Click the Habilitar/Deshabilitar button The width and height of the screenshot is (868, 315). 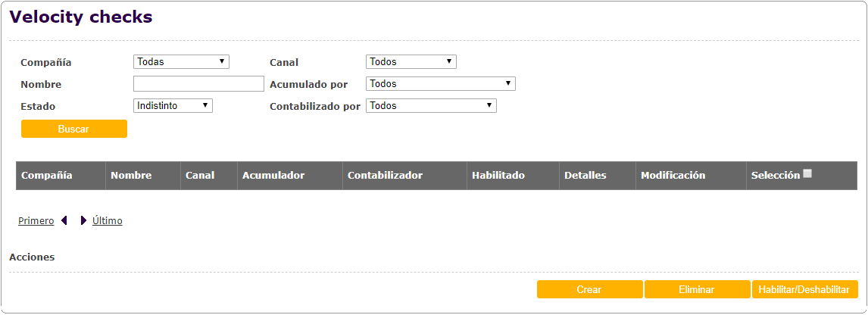pyautogui.click(x=804, y=290)
